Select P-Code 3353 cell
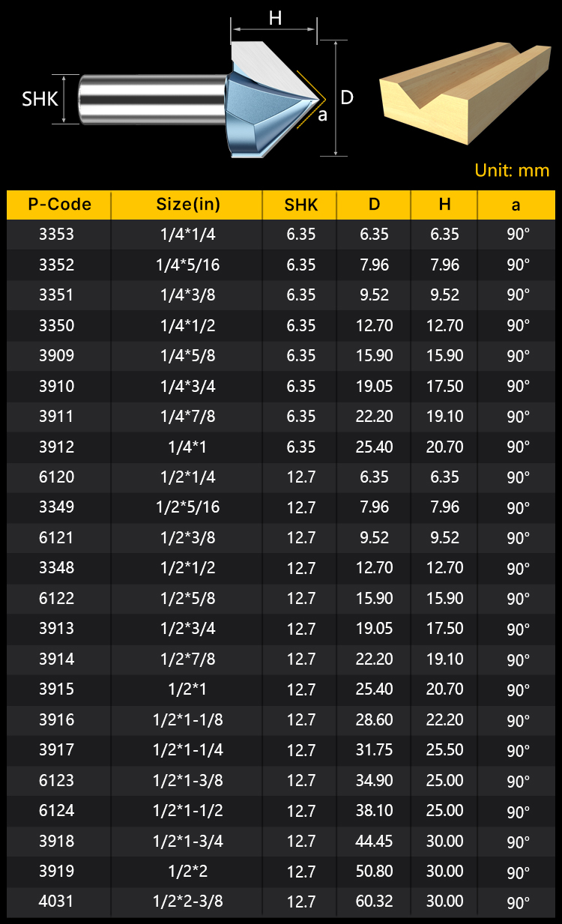 (57, 235)
